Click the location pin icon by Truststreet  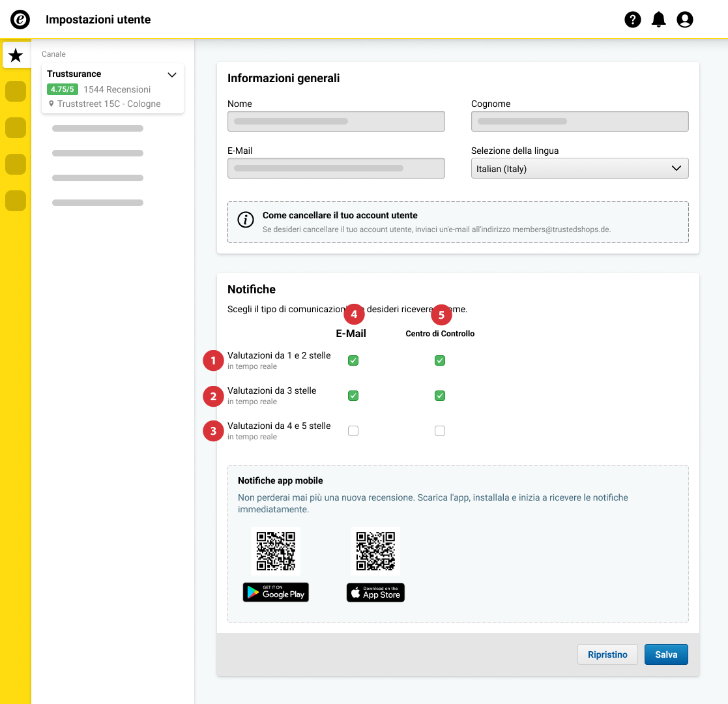tap(51, 104)
